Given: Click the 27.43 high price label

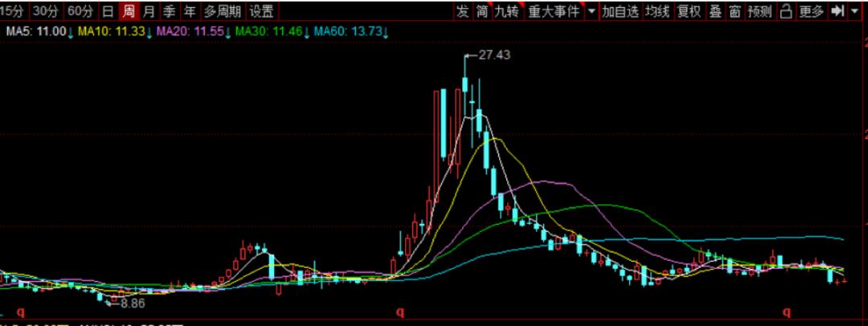Looking at the screenshot, I should [493, 55].
